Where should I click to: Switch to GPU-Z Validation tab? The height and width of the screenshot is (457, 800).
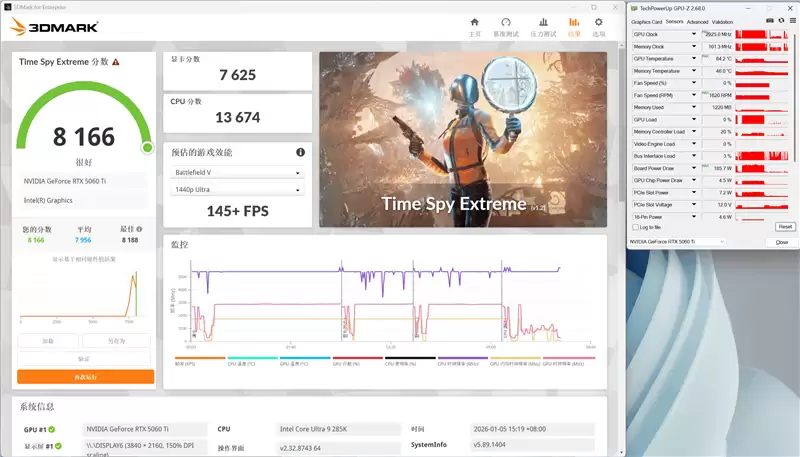pos(722,22)
